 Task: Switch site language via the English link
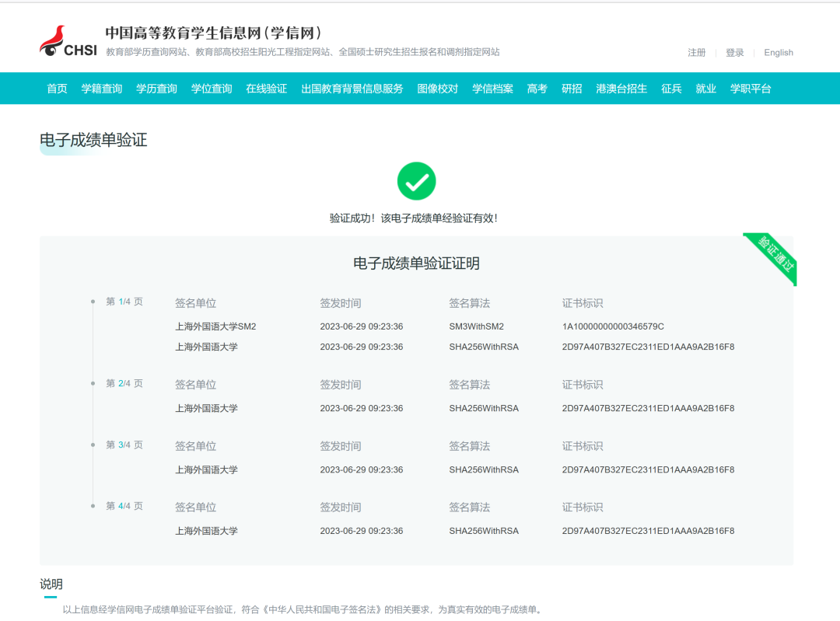tap(778, 52)
